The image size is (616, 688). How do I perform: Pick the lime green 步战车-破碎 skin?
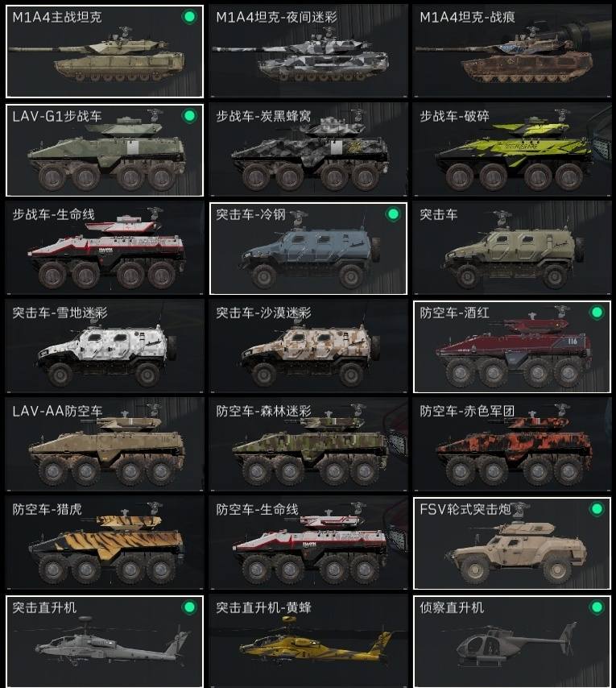click(512, 150)
